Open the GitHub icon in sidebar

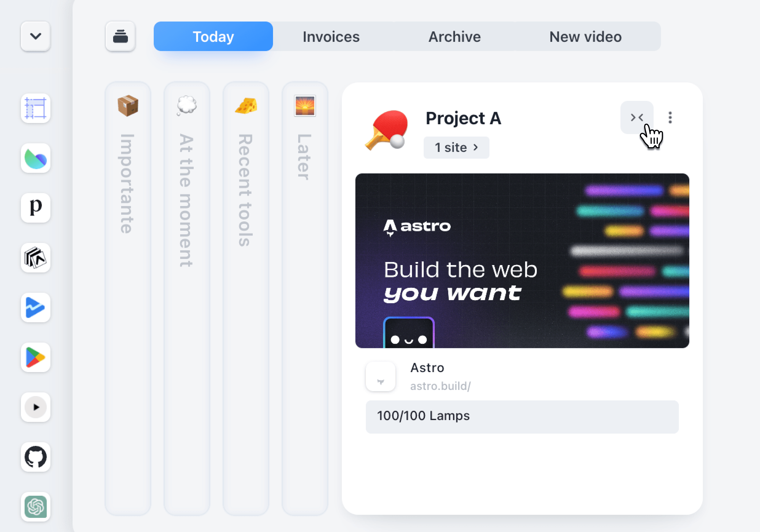click(35, 457)
